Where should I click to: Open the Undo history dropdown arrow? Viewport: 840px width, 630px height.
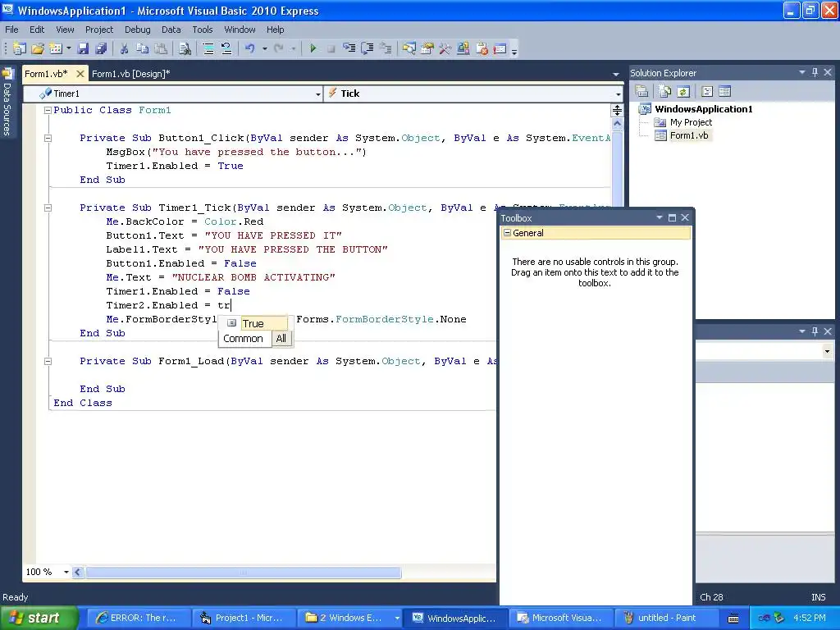click(x=265, y=48)
